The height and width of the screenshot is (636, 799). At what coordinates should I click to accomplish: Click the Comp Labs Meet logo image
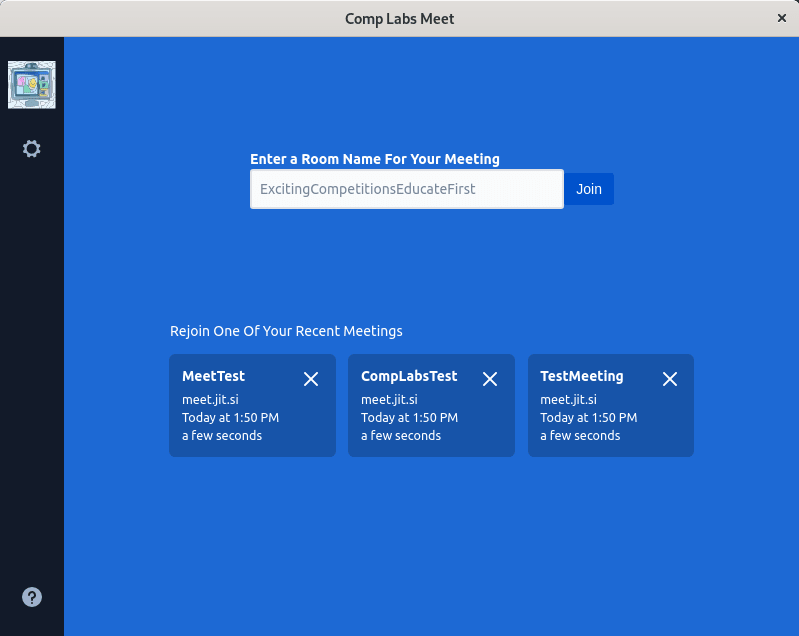coord(32,85)
